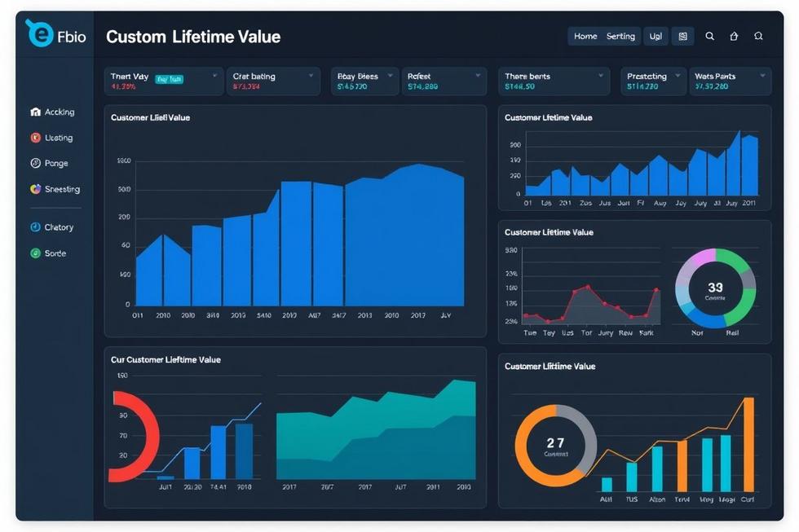Click the export icon in top bar
799x532 pixels.
pyautogui.click(x=733, y=35)
